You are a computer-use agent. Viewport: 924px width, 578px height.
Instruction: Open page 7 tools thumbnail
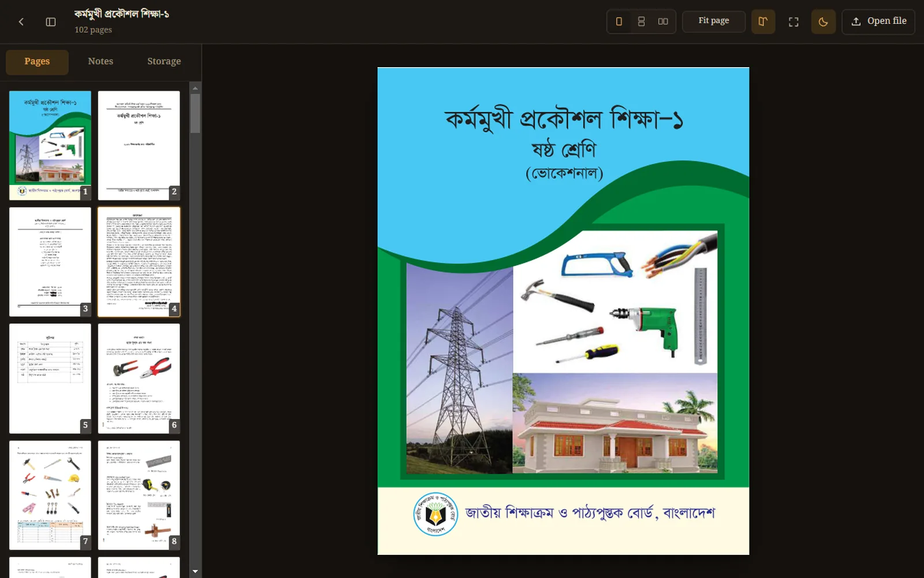pos(50,495)
